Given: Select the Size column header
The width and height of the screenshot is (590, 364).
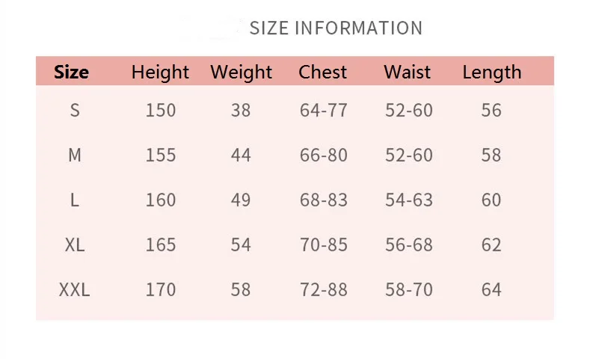Looking at the screenshot, I should coord(72,72).
